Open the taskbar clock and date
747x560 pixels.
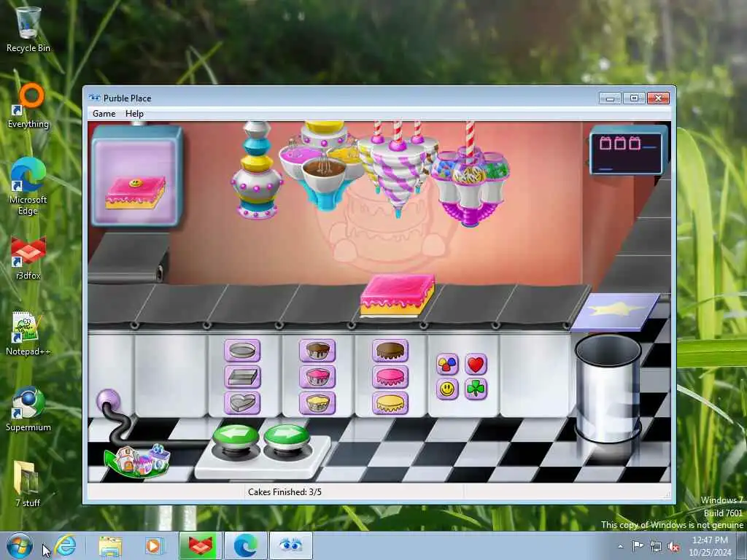(x=710, y=546)
